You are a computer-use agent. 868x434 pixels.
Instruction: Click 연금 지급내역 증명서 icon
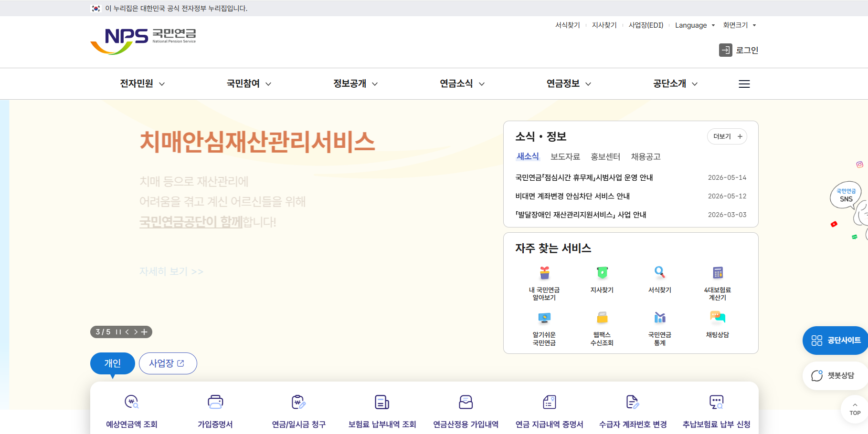click(550, 402)
